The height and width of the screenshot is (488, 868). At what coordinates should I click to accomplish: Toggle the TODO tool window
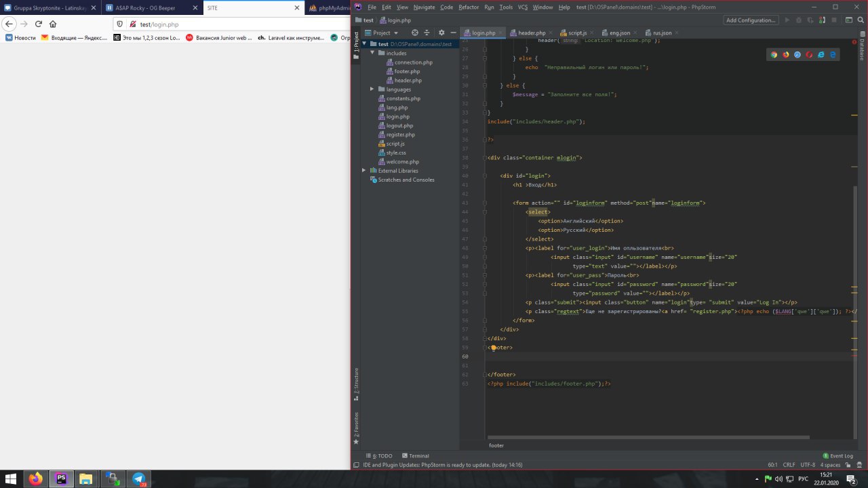click(x=380, y=456)
